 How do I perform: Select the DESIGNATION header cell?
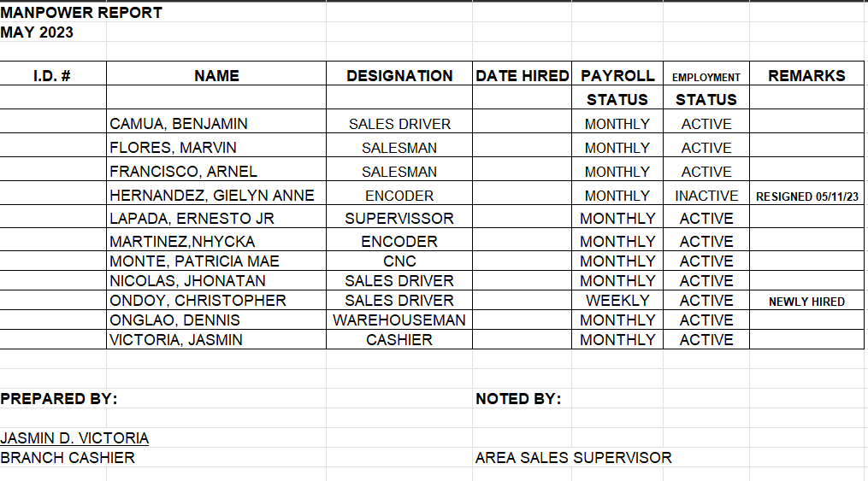[399, 73]
